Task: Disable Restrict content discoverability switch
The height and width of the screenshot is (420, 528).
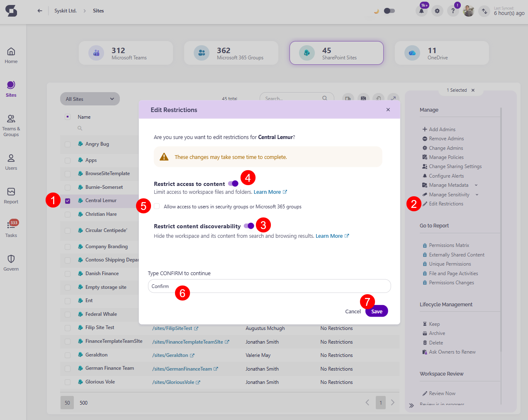Action: click(249, 226)
